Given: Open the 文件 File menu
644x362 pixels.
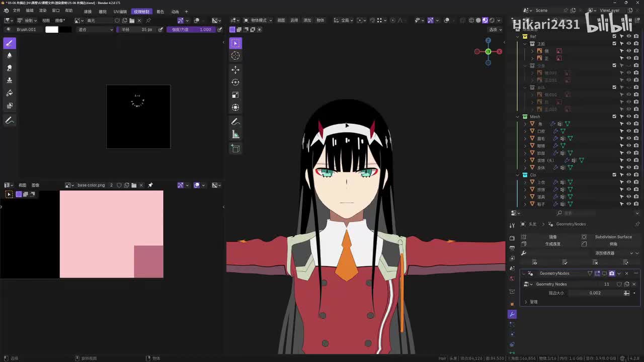Looking at the screenshot, I should (17, 11).
